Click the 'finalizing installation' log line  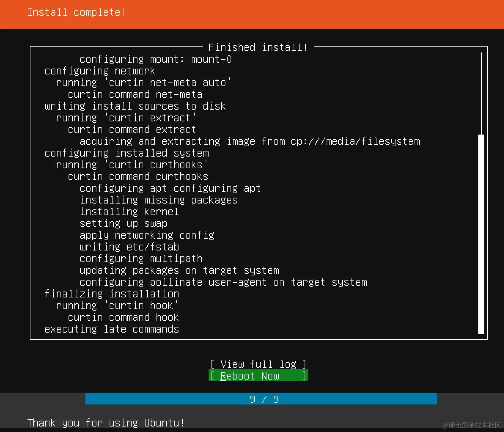pos(112,294)
